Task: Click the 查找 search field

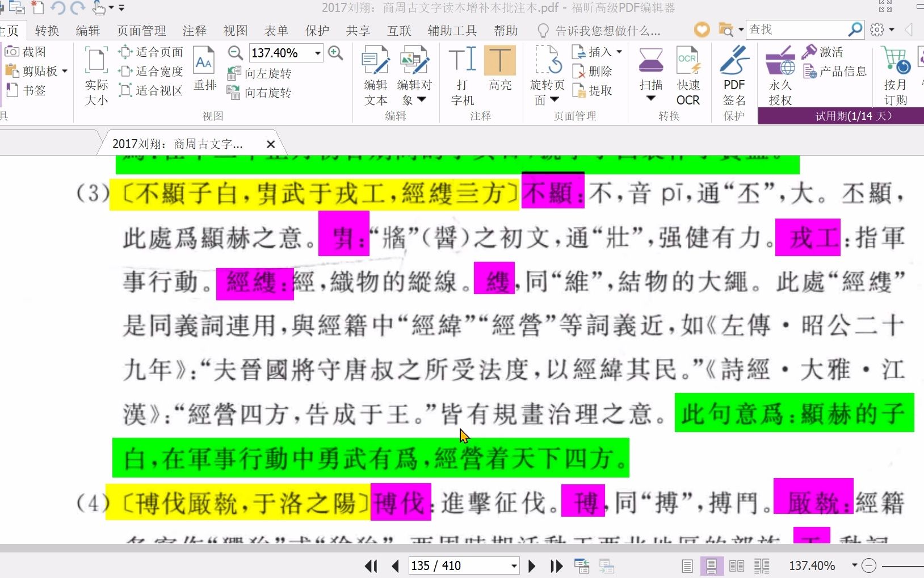Action: [x=797, y=30]
